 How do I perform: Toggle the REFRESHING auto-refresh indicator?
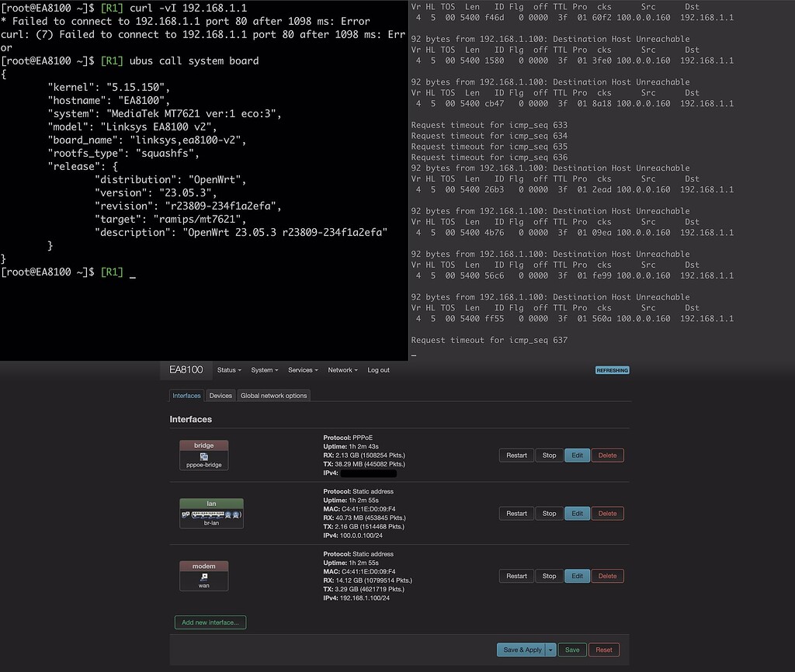pyautogui.click(x=612, y=370)
